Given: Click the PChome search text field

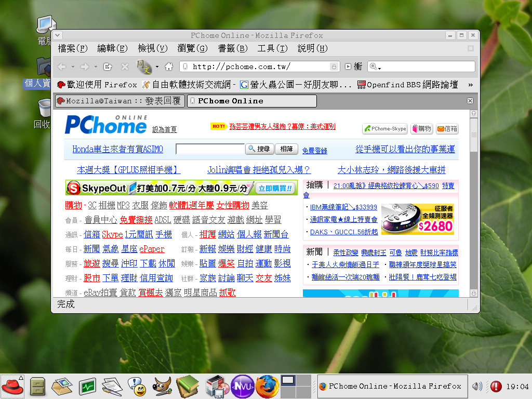Looking at the screenshot, I should click(x=210, y=149).
